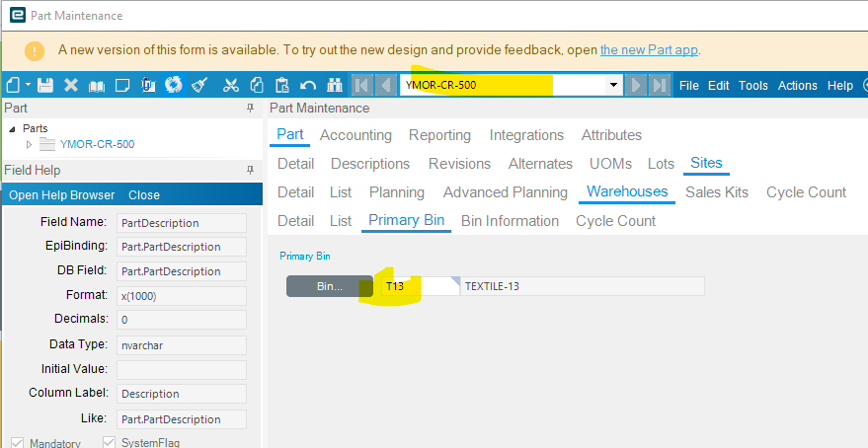Screen dimensions: 868x448
Task: Click the Format x(1000) field
Action: point(182,296)
